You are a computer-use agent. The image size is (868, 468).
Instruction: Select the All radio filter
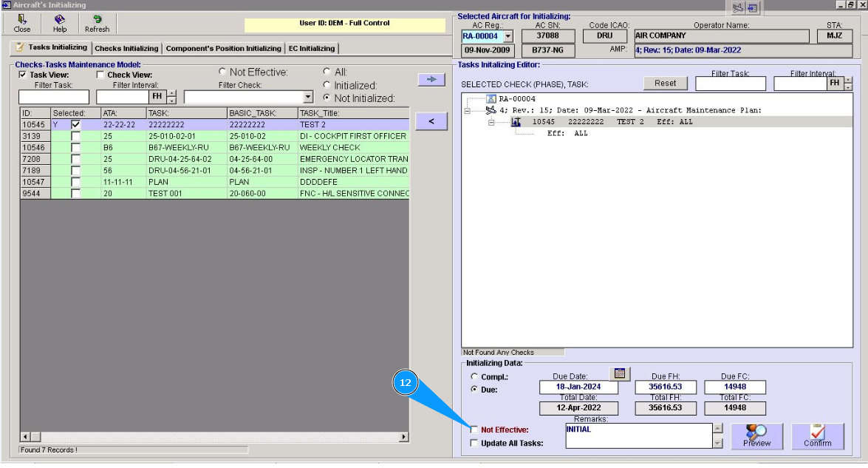click(327, 72)
